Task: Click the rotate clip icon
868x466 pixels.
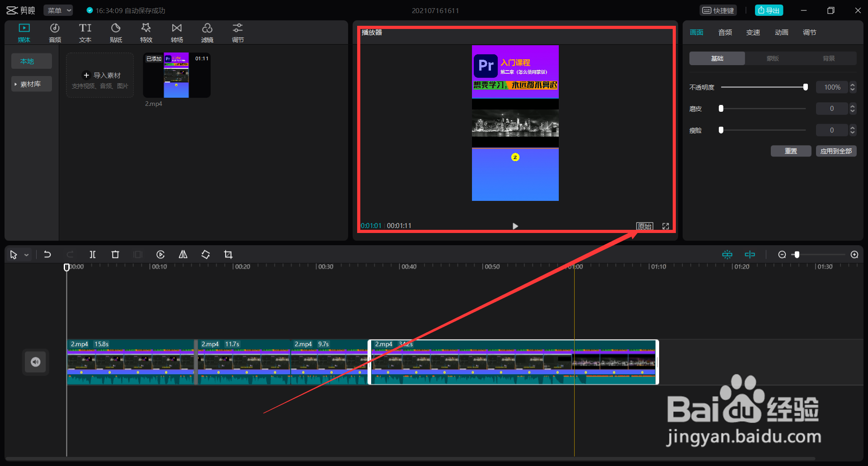Action: [206, 255]
